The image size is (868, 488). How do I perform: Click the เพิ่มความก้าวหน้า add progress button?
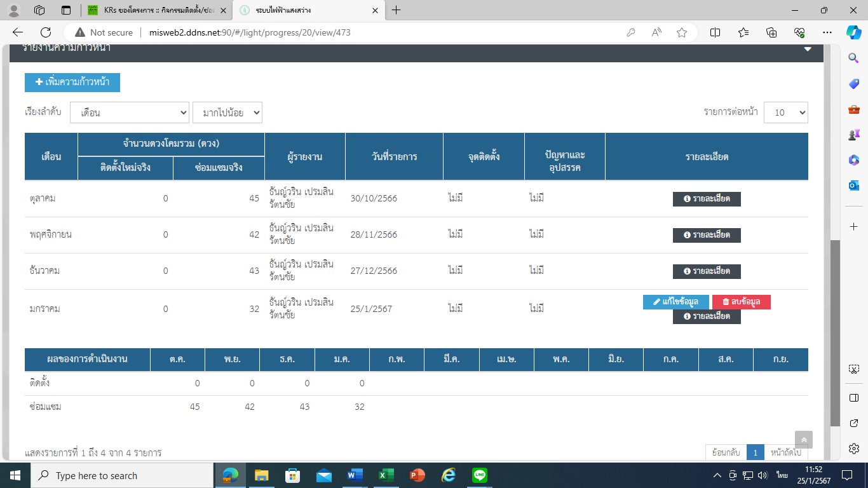point(72,83)
